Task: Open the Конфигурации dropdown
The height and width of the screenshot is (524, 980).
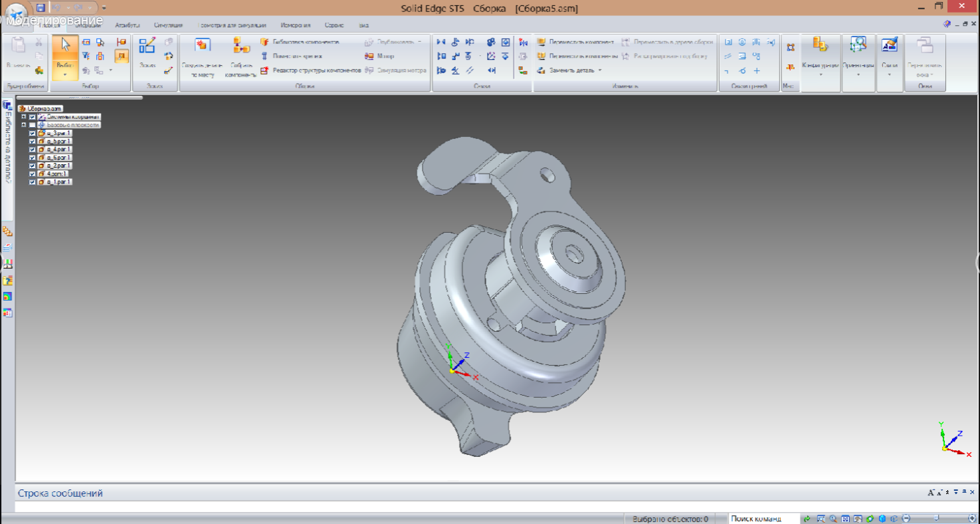Action: 821,74
